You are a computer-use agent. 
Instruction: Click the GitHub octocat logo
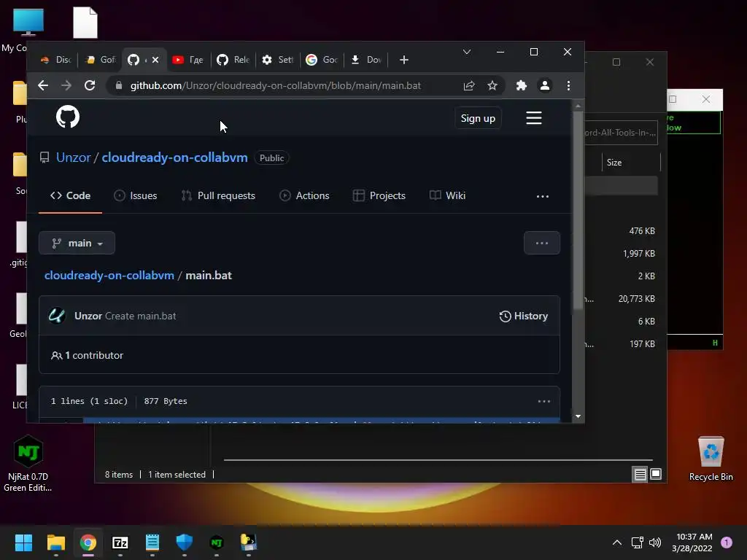point(68,117)
